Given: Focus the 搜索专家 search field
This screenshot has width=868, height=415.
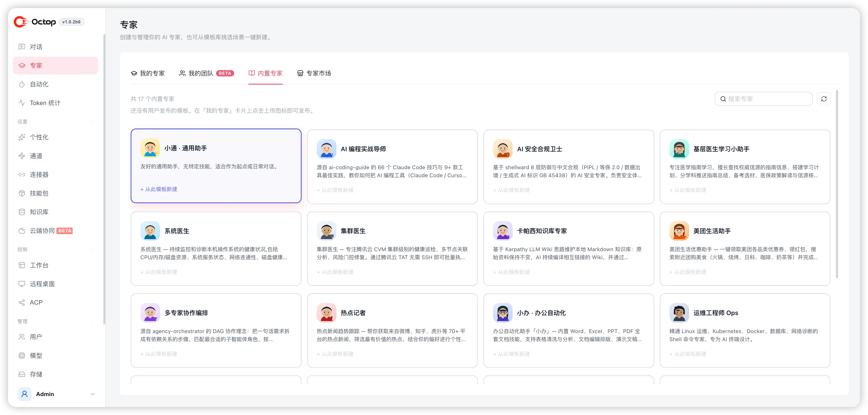Looking at the screenshot, I should (764, 99).
